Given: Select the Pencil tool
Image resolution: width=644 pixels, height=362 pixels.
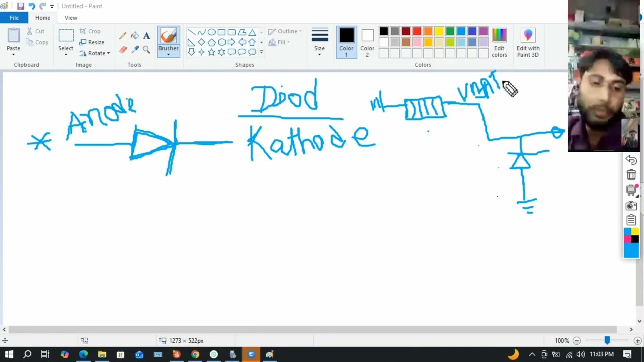Looking at the screenshot, I should [123, 36].
